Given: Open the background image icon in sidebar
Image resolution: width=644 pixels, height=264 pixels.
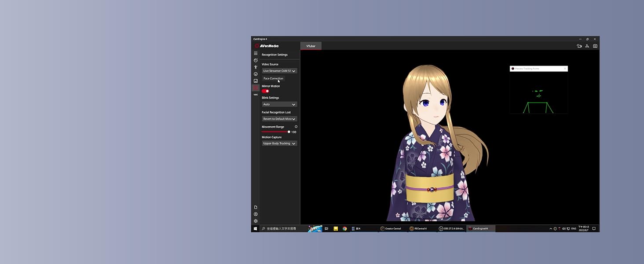Looking at the screenshot, I should click(256, 81).
